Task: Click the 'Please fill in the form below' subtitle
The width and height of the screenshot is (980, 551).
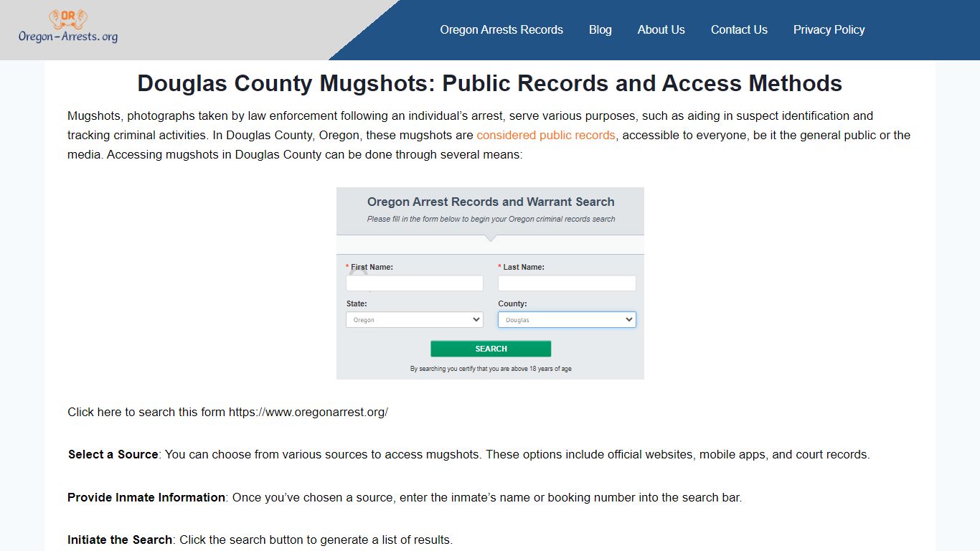Action: (491, 219)
